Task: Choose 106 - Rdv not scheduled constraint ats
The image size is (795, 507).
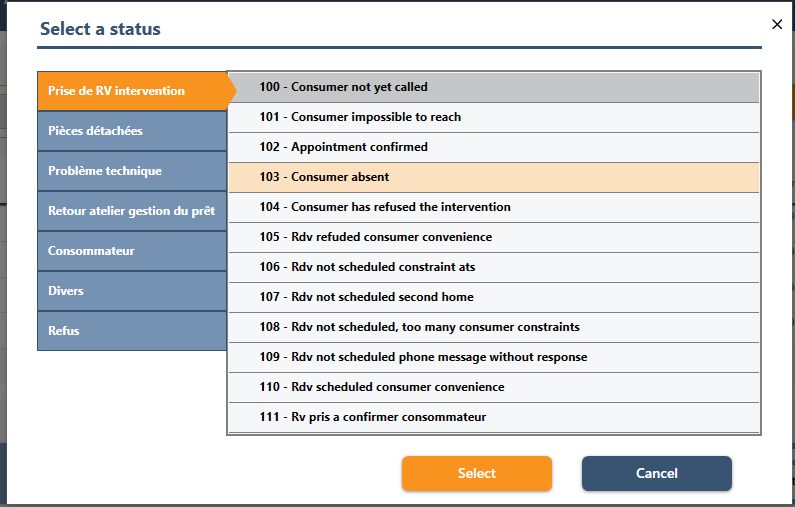Action: (x=493, y=267)
